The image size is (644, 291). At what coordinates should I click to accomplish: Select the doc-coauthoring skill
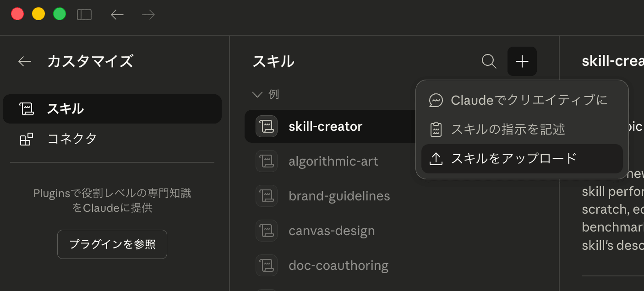click(x=338, y=265)
